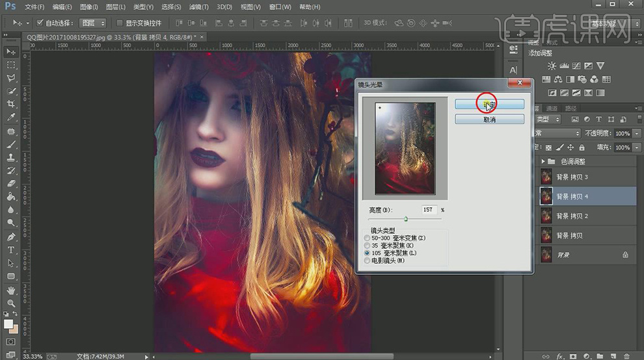Select the Horizontal Type tool

pyautogui.click(x=11, y=250)
